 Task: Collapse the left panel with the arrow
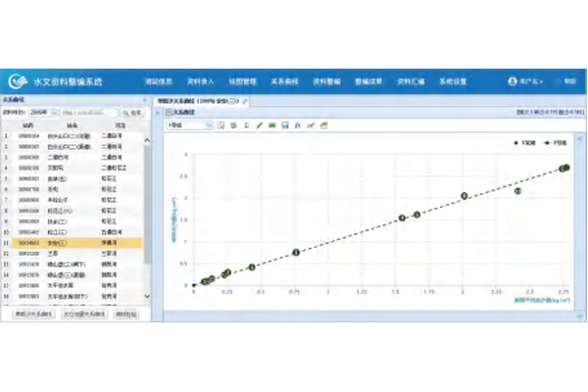[x=145, y=101]
